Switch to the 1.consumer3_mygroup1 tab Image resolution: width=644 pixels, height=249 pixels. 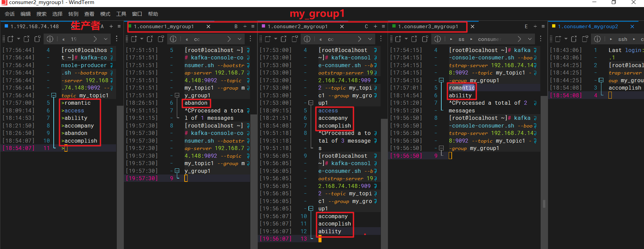pyautogui.click(x=428, y=26)
